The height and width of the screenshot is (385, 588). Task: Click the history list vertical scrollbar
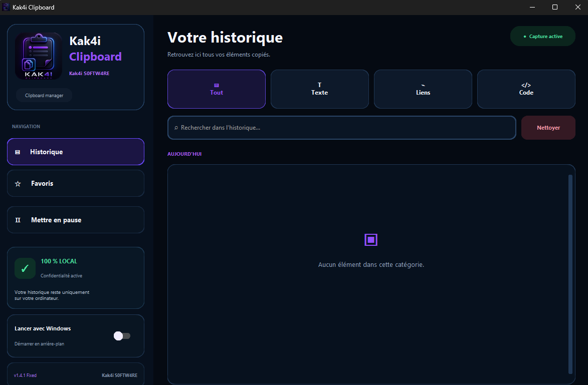[570, 274]
